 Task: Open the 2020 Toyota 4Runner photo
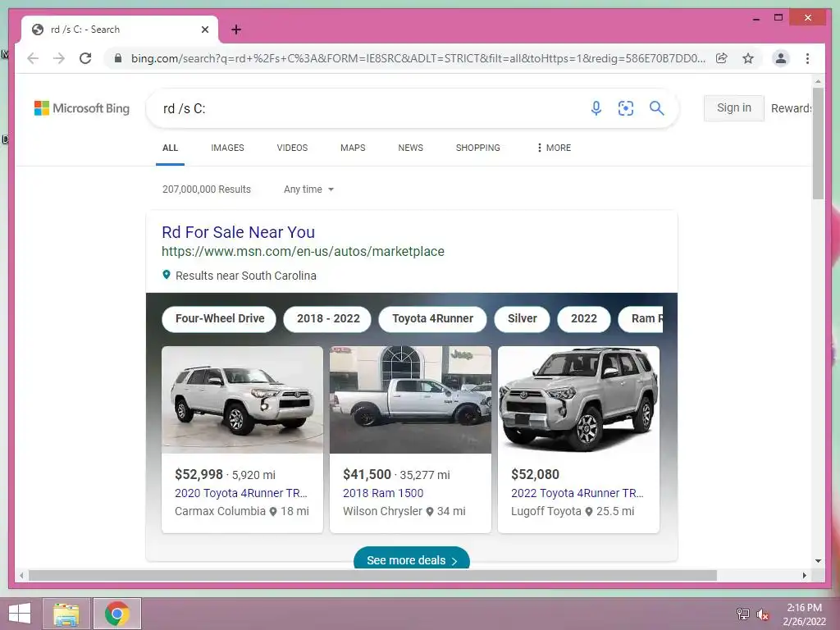(242, 399)
